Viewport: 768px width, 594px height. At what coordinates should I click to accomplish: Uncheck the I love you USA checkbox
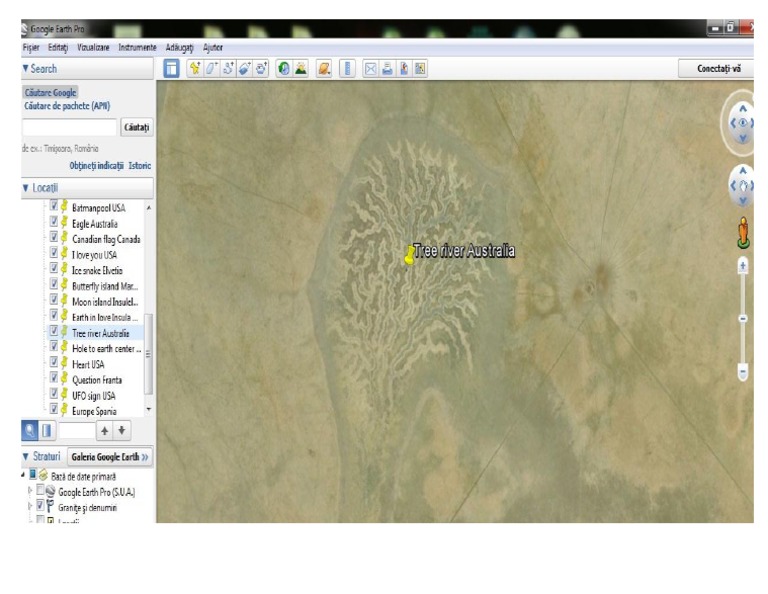54,253
